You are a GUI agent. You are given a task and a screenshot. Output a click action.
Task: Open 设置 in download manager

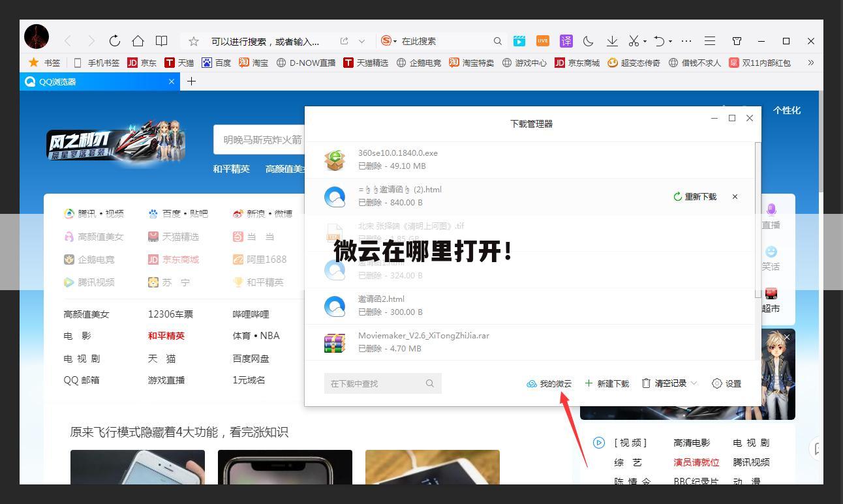tap(726, 383)
